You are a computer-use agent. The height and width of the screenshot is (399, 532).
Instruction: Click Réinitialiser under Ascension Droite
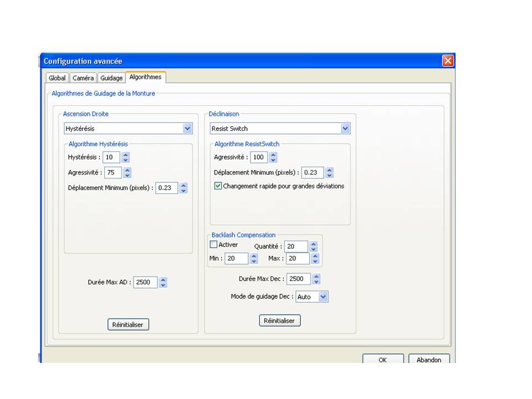(128, 325)
